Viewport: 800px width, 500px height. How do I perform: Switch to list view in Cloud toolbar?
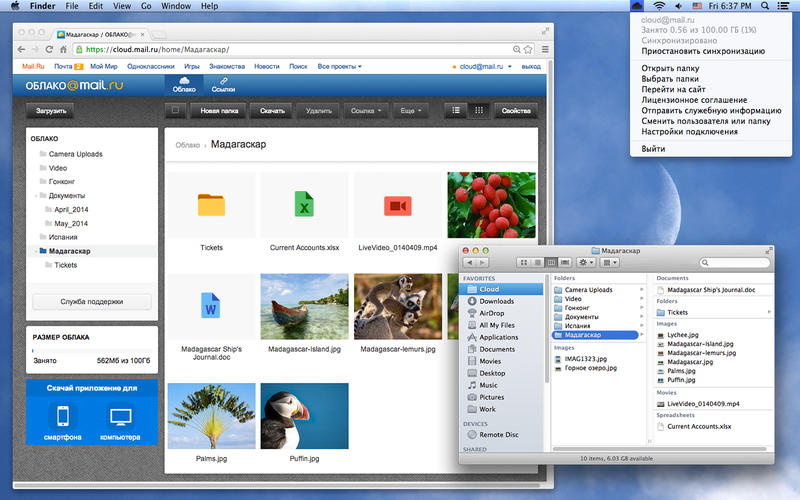coord(456,111)
